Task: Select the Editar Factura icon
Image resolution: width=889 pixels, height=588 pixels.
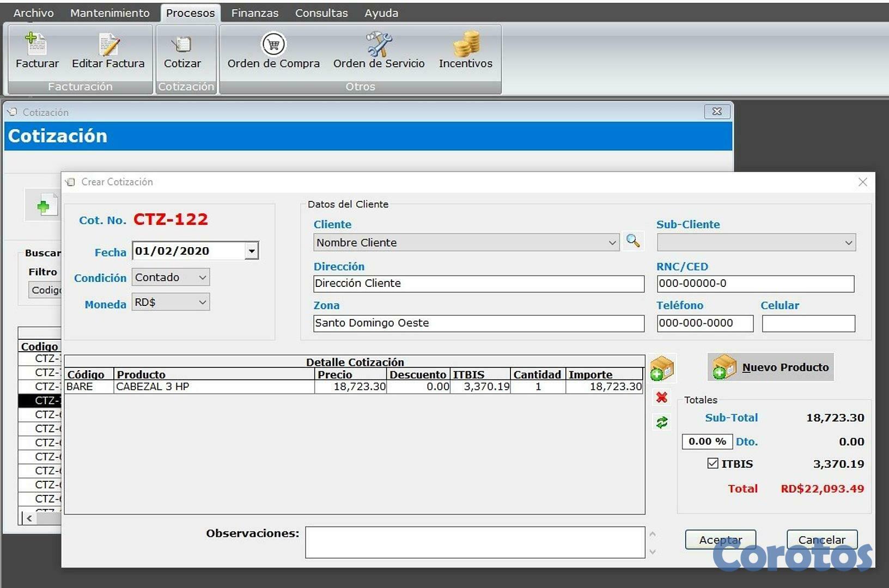Action: coord(107,49)
